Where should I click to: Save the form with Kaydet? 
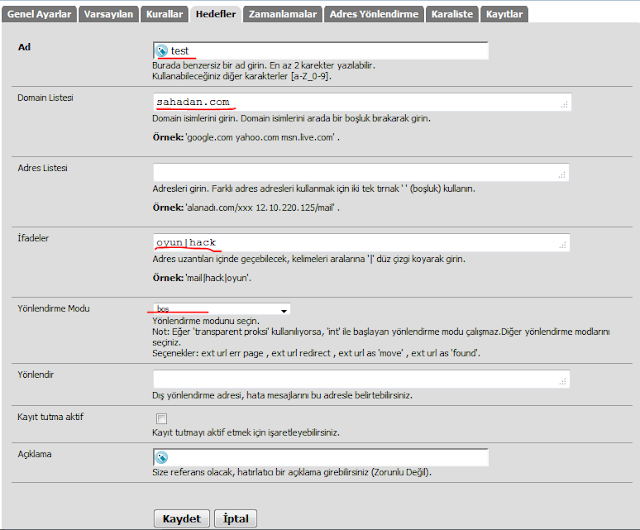pyautogui.click(x=182, y=519)
